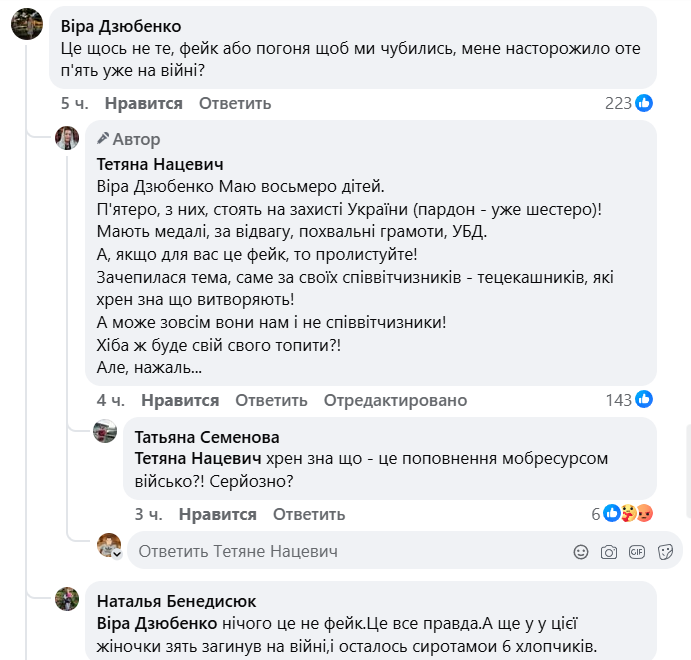Click Віра Дзюбенко's profile avatar
The height and width of the screenshot is (660, 691).
coord(27,22)
